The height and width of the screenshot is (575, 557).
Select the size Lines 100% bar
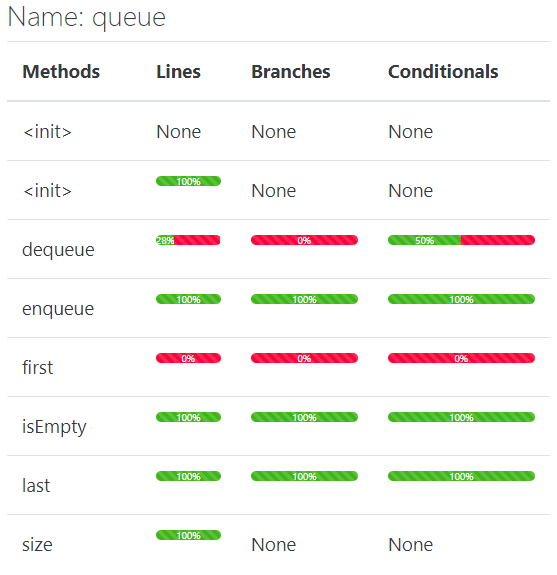188,535
